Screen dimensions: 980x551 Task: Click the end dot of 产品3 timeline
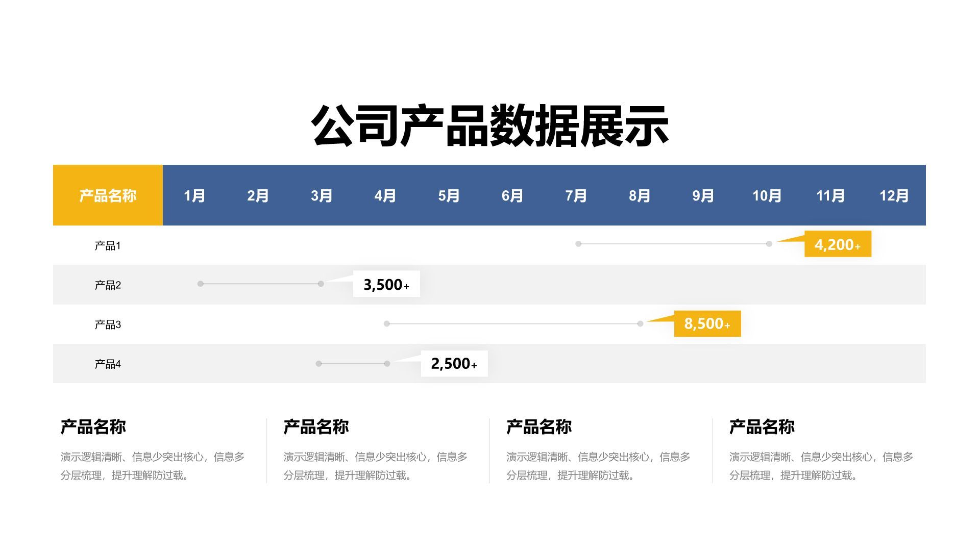click(640, 323)
